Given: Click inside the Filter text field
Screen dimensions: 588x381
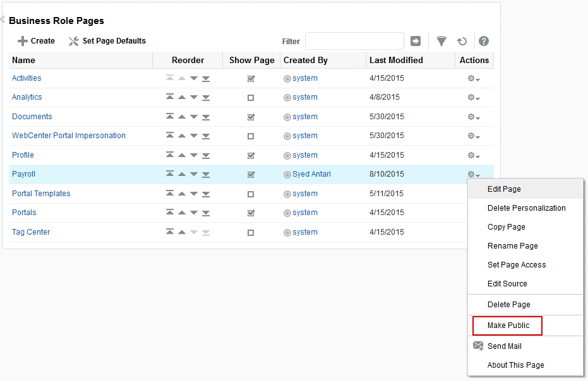Looking at the screenshot, I should 354,41.
